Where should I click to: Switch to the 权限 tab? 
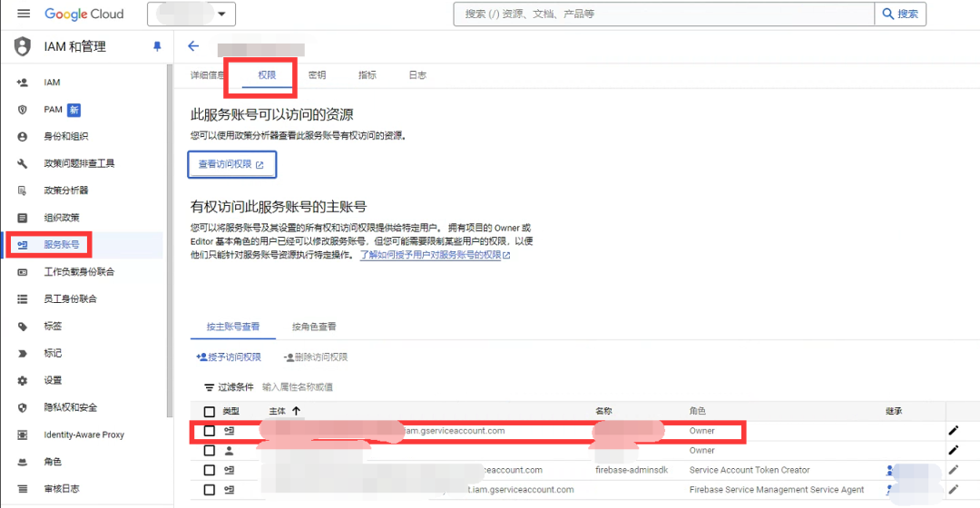pos(267,75)
